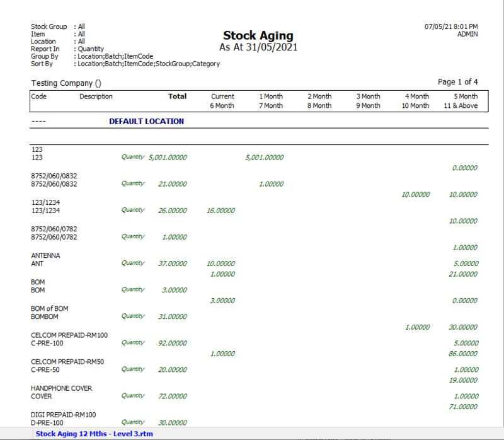Click the Page 1 of 4 indicator
504x440 pixels.
pyautogui.click(x=457, y=82)
